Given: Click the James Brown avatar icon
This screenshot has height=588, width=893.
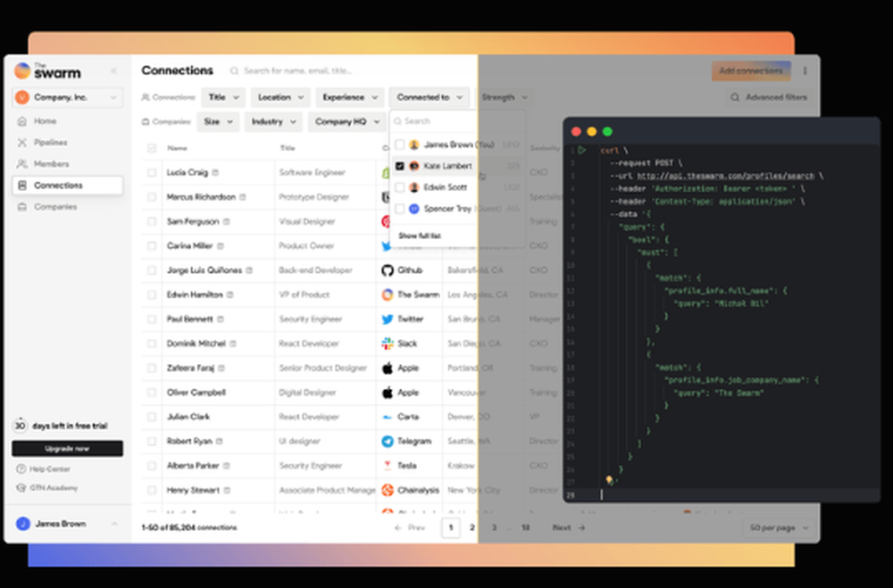Looking at the screenshot, I should (x=23, y=524).
